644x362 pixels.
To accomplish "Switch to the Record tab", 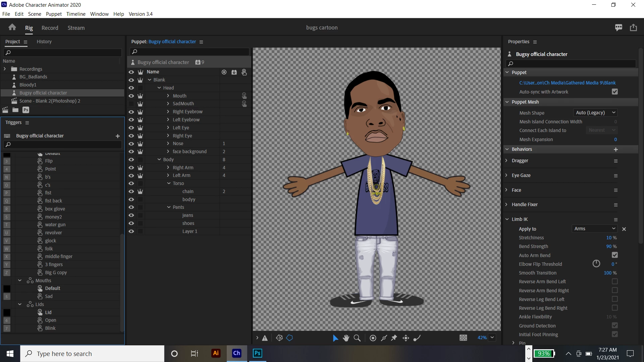I will tap(50, 28).
